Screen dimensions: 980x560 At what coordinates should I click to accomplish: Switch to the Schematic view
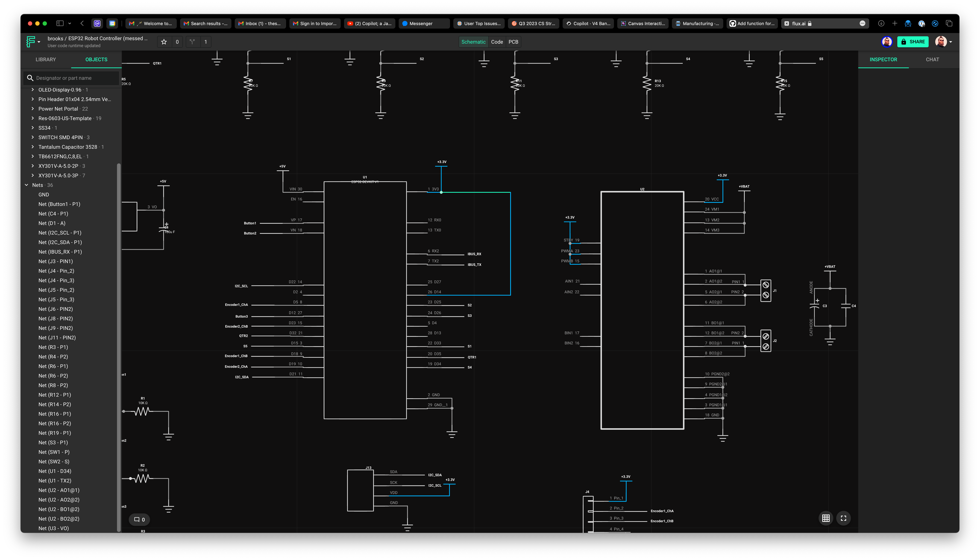[473, 42]
